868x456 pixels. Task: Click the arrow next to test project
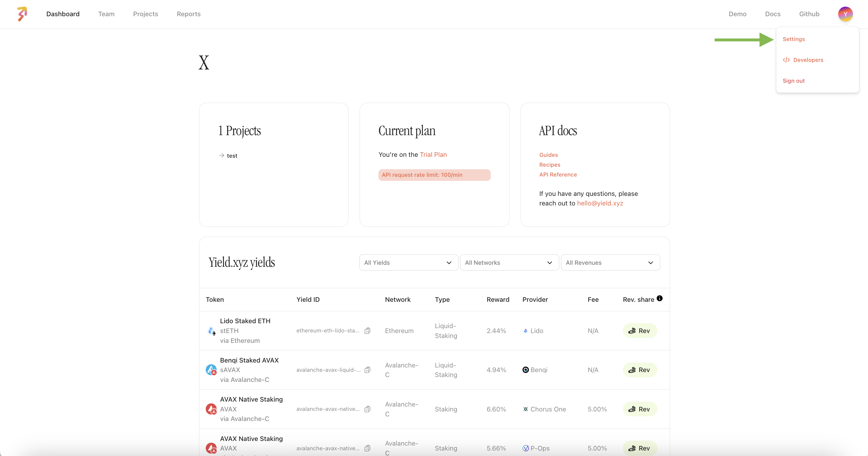tap(221, 155)
